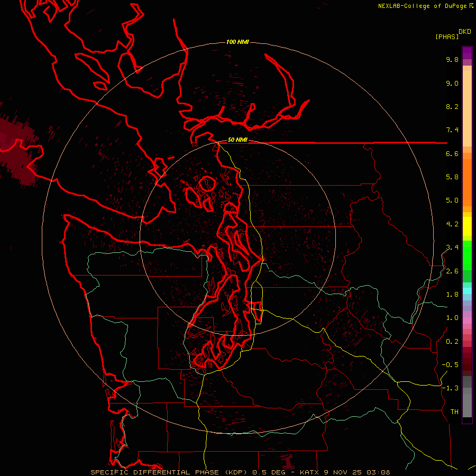The image size is (476, 476).
Task: Click the 0.2 scale value
Action: [x=452, y=342]
